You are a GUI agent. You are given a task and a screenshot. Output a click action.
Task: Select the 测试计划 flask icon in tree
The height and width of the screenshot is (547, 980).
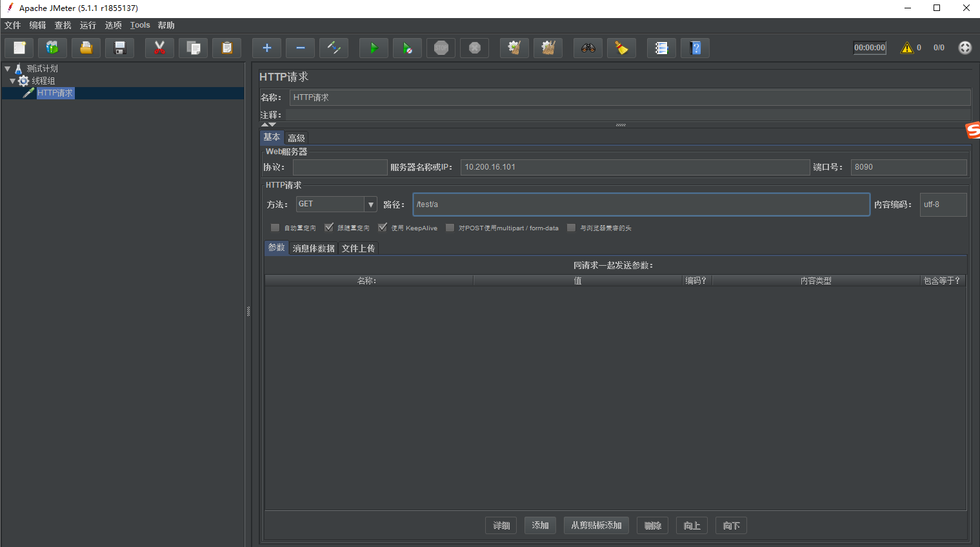(x=19, y=68)
